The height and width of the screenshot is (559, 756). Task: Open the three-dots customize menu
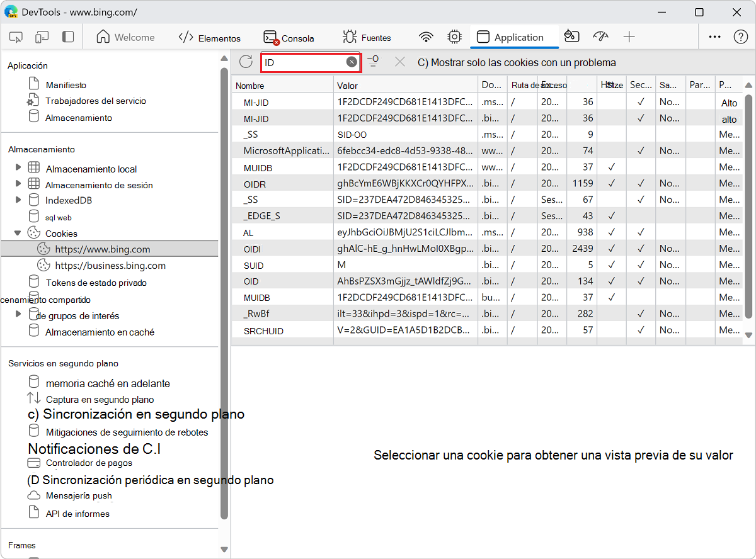pyautogui.click(x=714, y=37)
